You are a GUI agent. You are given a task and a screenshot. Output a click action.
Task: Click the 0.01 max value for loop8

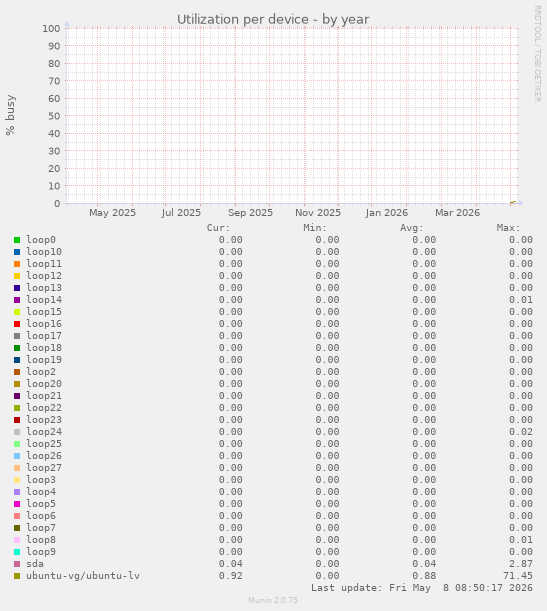pos(521,540)
